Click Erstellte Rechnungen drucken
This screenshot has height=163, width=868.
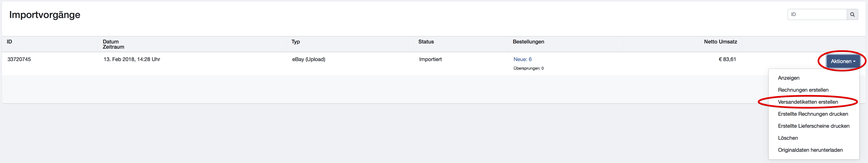pyautogui.click(x=813, y=114)
